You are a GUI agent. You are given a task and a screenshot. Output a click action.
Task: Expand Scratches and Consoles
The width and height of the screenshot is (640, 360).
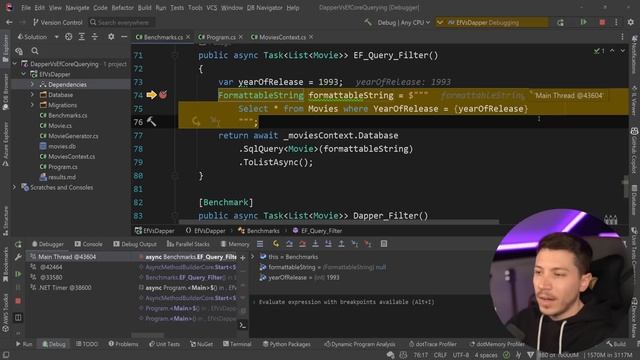pos(15,187)
